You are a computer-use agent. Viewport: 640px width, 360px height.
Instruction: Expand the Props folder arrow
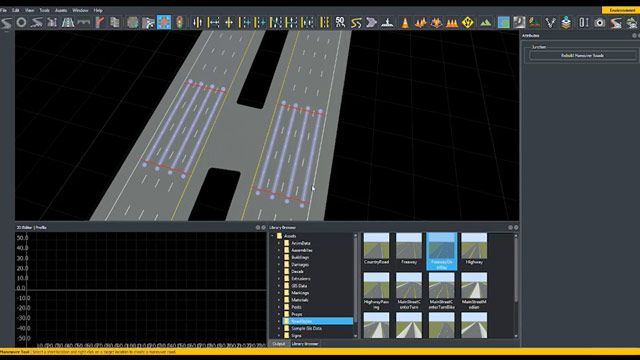[279, 314]
